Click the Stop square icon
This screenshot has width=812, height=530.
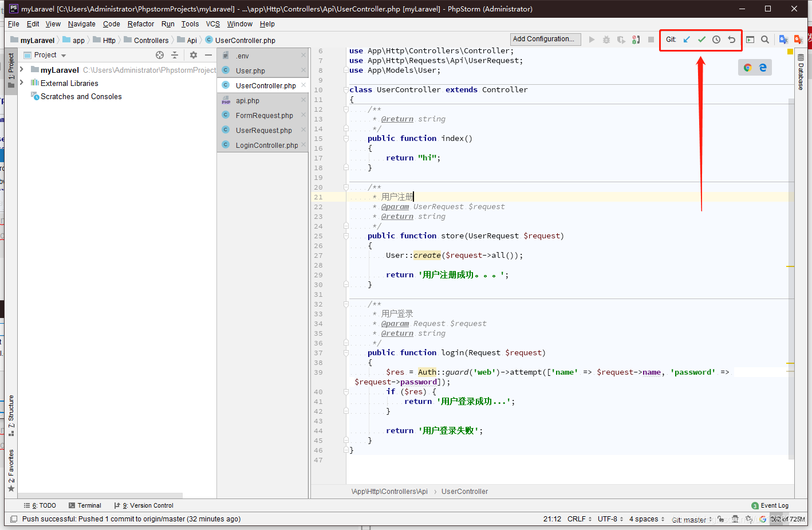(651, 40)
